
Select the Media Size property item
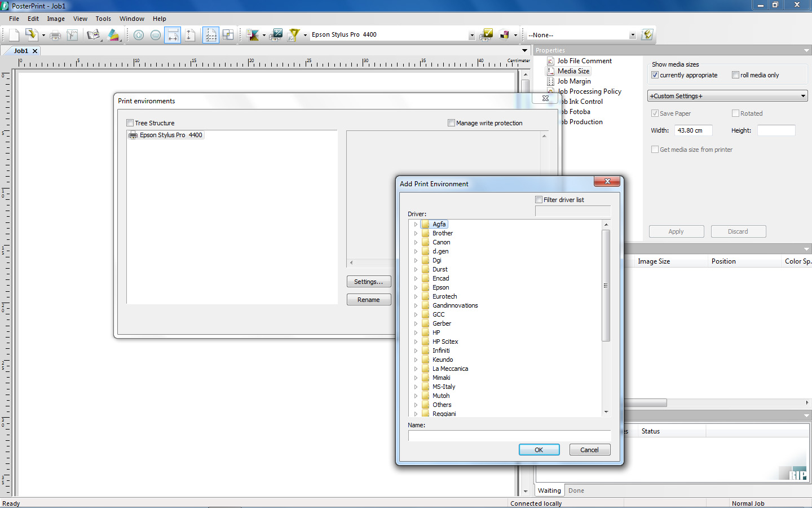click(573, 71)
